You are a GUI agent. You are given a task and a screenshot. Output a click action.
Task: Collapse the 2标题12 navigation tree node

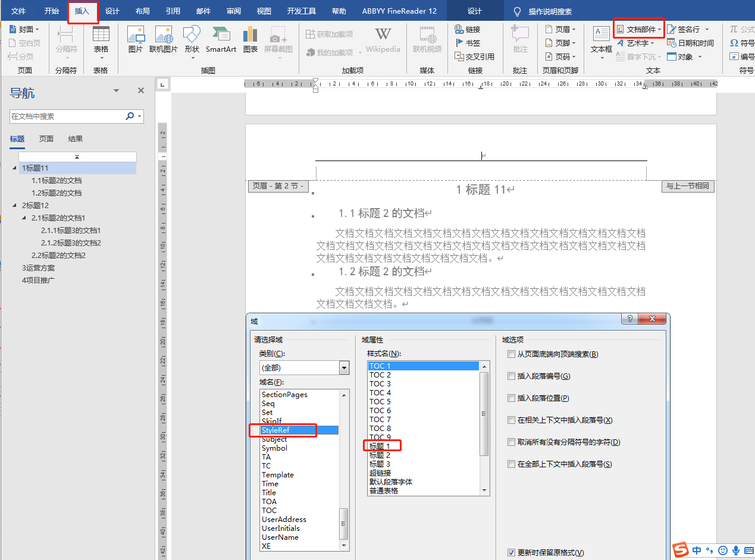click(14, 206)
